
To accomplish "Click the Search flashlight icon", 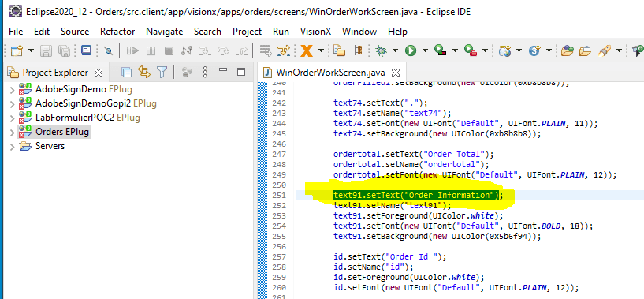I will click(604, 50).
